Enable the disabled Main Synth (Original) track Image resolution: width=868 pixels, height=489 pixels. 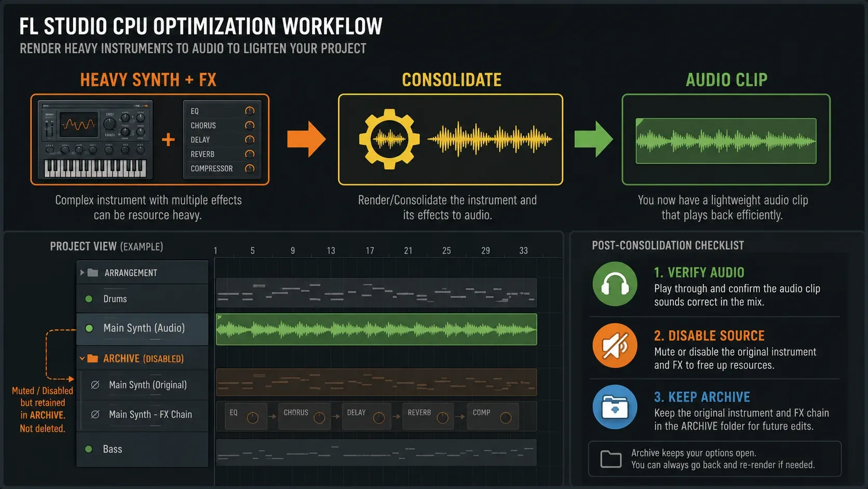[x=95, y=385]
